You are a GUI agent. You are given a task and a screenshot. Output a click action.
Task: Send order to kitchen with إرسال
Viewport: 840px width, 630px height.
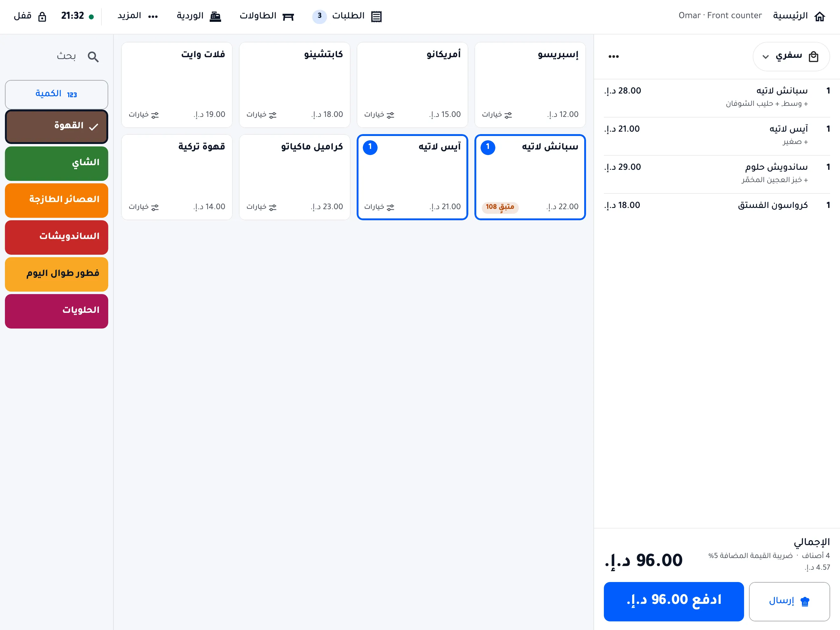click(x=789, y=601)
